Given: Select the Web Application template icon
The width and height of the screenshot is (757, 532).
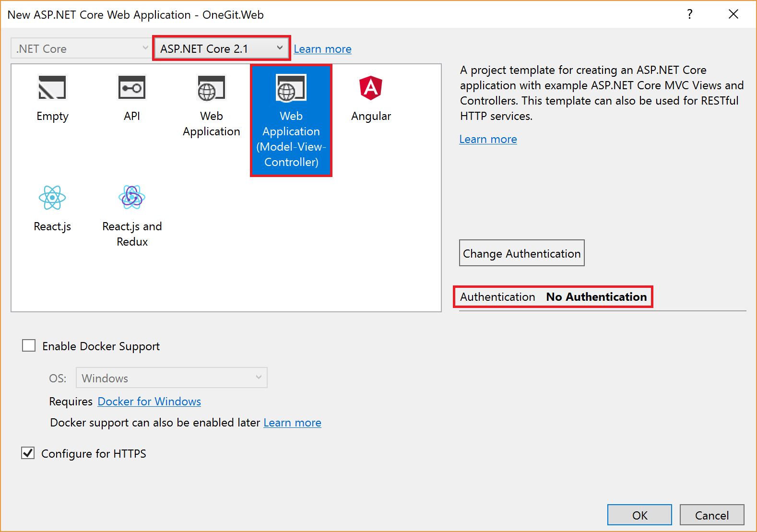Looking at the screenshot, I should [211, 89].
